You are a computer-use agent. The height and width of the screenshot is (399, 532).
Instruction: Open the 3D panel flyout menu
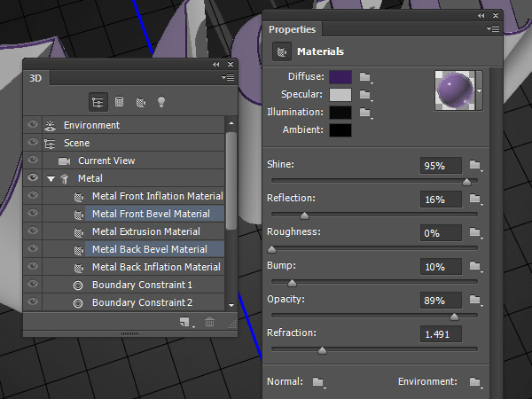pyautogui.click(x=229, y=78)
